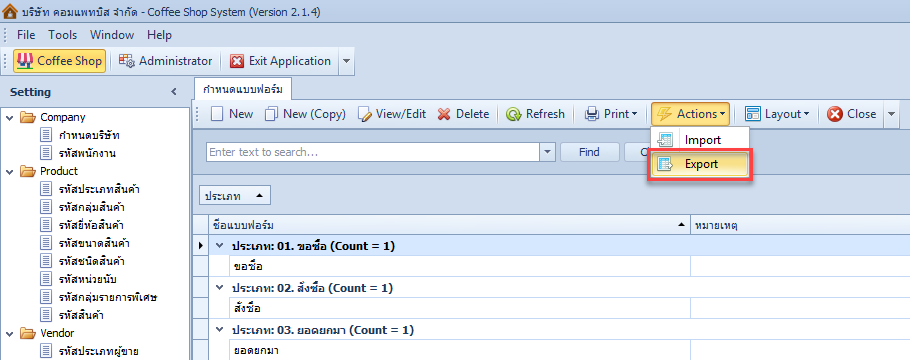Image resolution: width=910 pixels, height=360 pixels.
Task: Click the ประเภท group column chip
Action: point(234,196)
